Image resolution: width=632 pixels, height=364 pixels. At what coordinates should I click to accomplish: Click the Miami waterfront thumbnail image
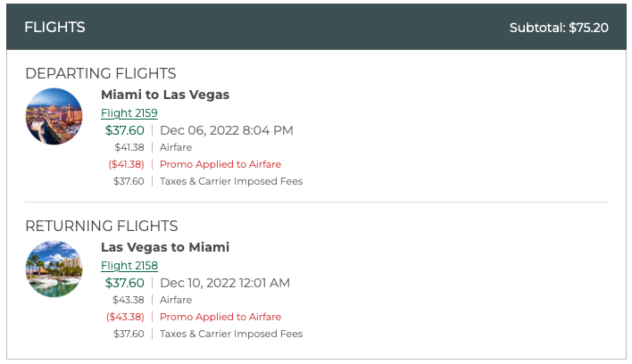pyautogui.click(x=54, y=269)
